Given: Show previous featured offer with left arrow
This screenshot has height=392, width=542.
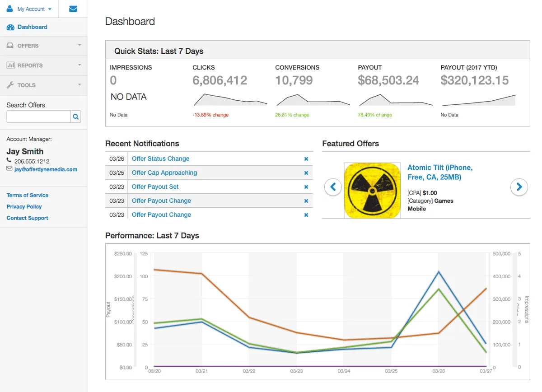Looking at the screenshot, I should pyautogui.click(x=333, y=187).
